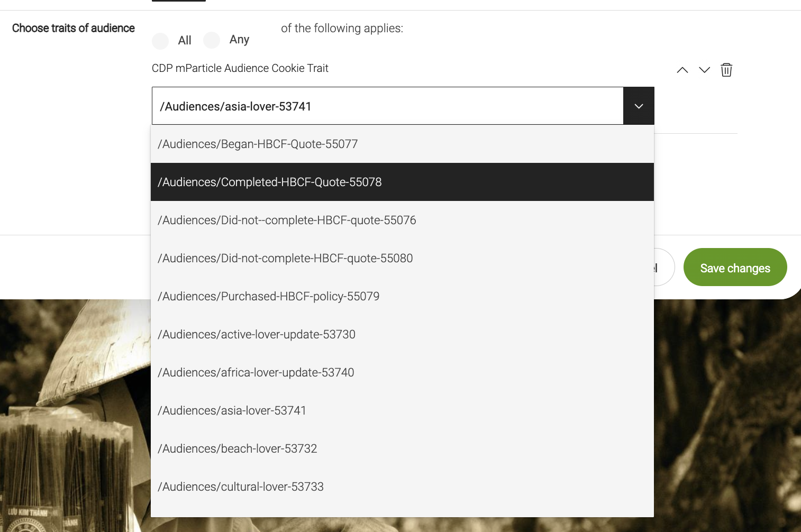Click the trash icon to delete trait
The height and width of the screenshot is (532, 801).
[x=726, y=70]
